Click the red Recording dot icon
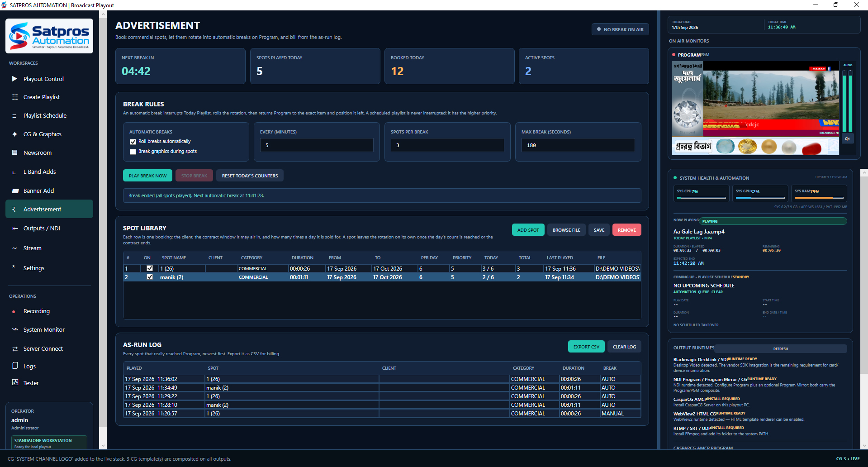The height and width of the screenshot is (467, 868). [x=14, y=311]
